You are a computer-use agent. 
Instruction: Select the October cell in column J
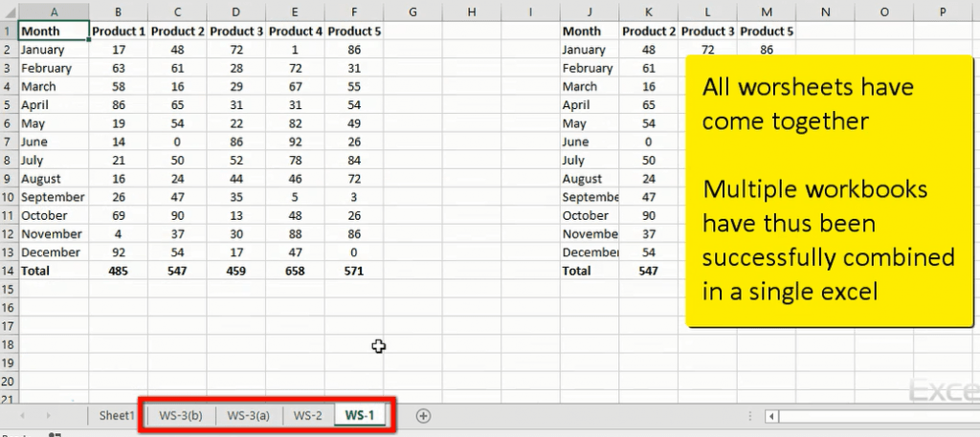coord(590,215)
